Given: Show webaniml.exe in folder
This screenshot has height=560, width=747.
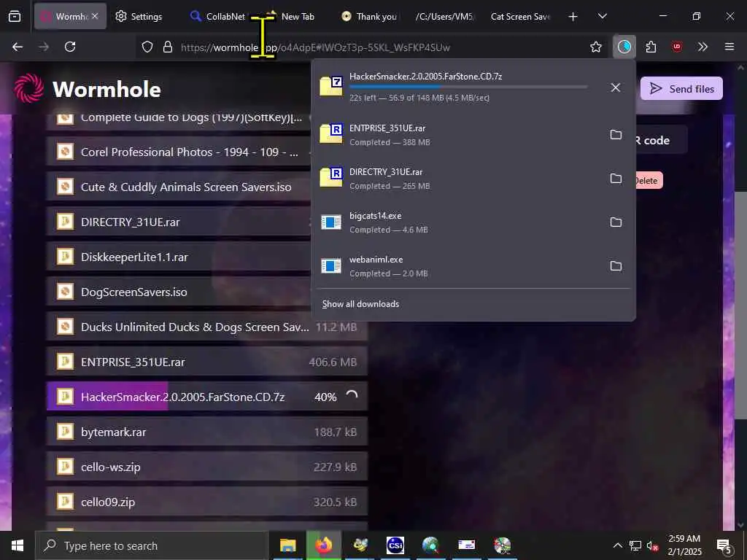Looking at the screenshot, I should tap(616, 266).
